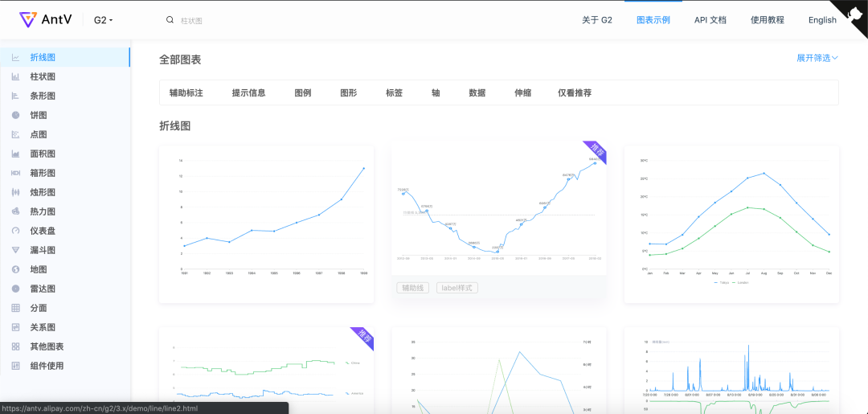Open the G2 product dropdown

103,20
